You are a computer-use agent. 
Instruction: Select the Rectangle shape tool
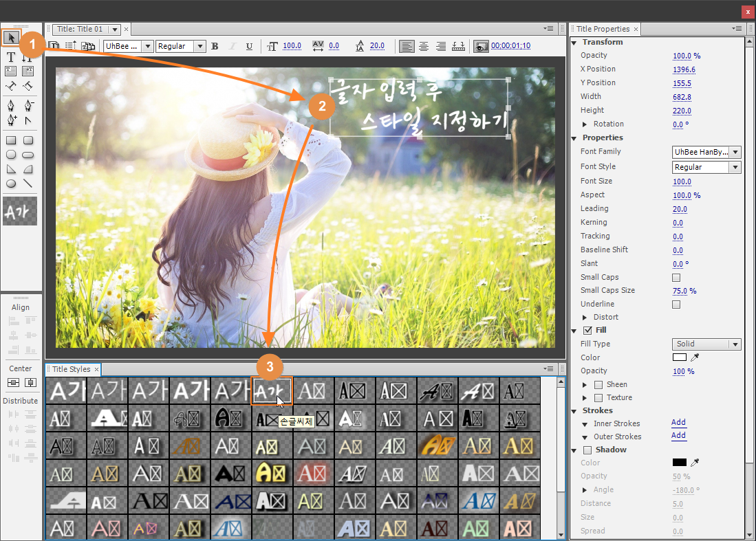tap(11, 141)
